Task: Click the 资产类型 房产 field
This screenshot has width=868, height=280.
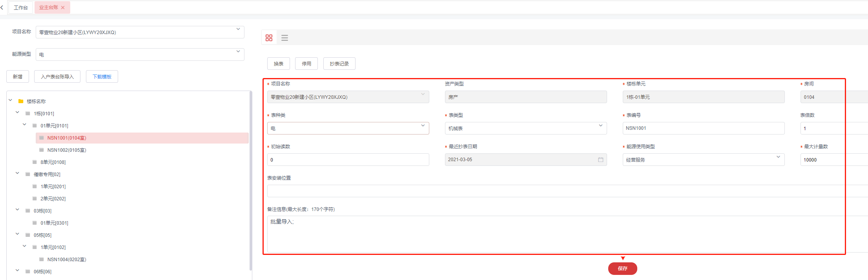Action: (x=526, y=97)
